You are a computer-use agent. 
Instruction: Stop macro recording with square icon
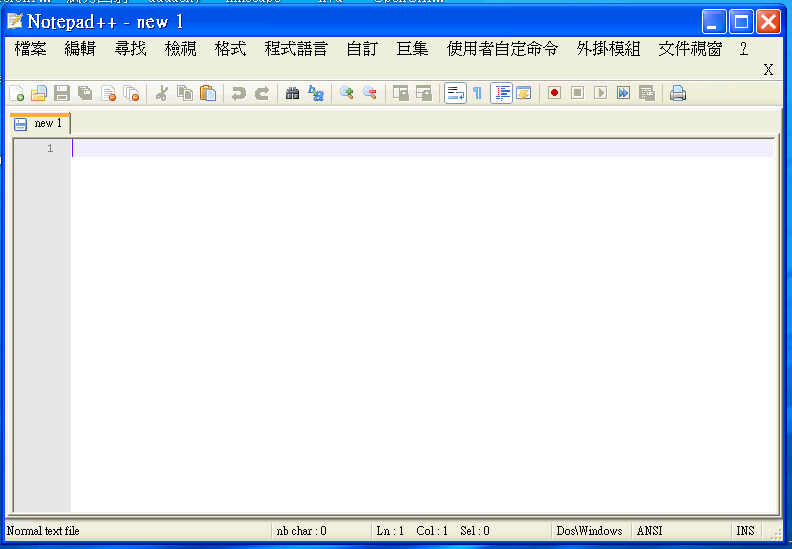pyautogui.click(x=577, y=93)
